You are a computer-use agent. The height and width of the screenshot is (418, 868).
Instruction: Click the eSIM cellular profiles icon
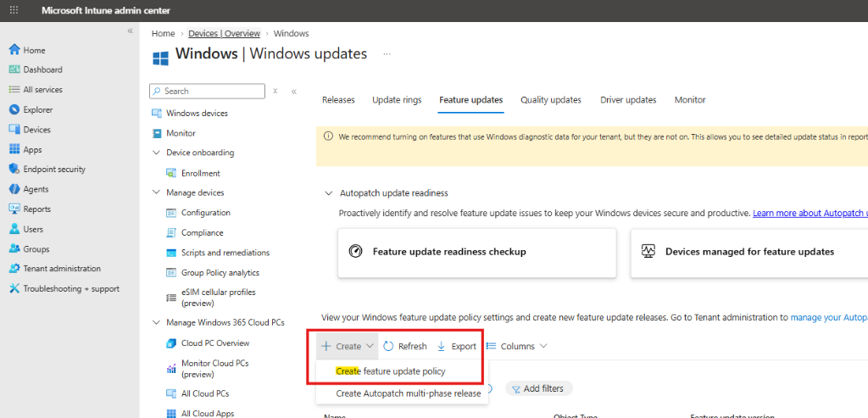(x=171, y=298)
